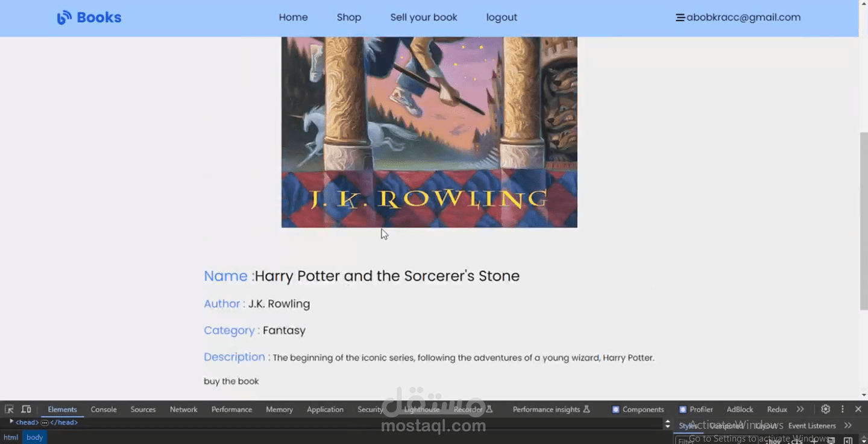The image size is (868, 444).
Task: Click the page vertical scrollbar thumb
Action: 863,221
